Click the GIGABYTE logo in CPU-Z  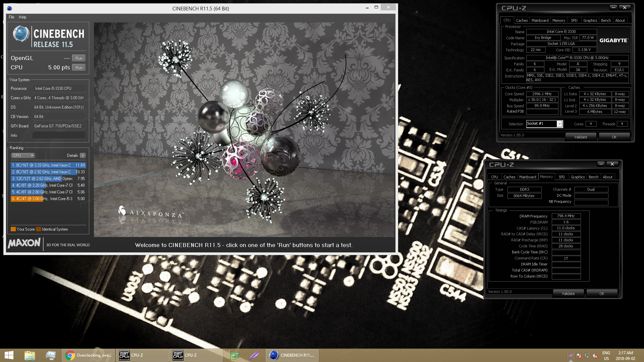click(x=613, y=40)
